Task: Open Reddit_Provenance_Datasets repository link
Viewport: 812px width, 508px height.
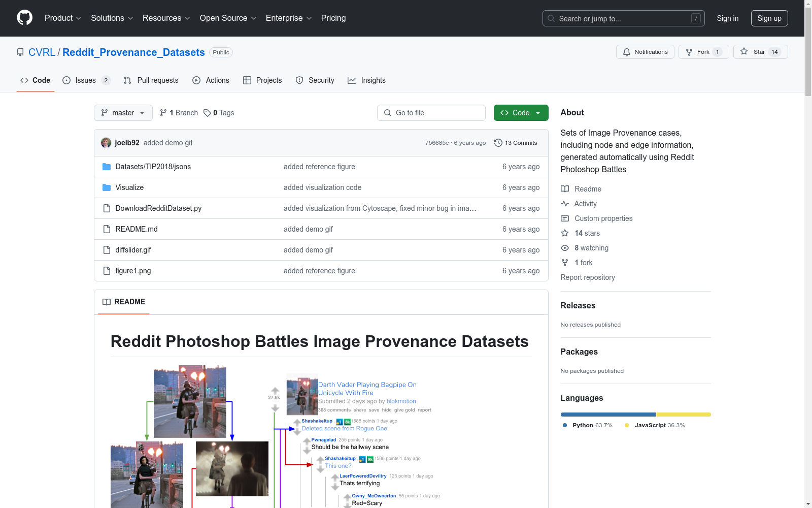Action: click(x=133, y=52)
